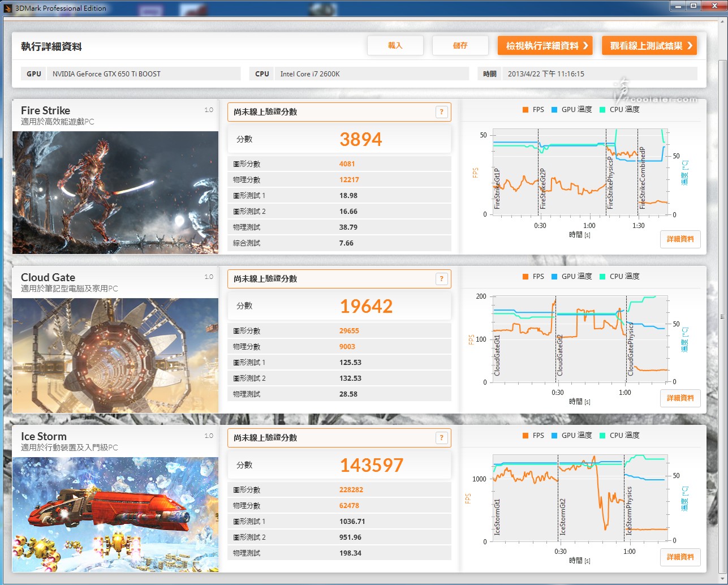Viewport: 728px width, 585px height.
Task: Click Cloud Gate 物理測試 value 28.58
Action: pos(348,394)
